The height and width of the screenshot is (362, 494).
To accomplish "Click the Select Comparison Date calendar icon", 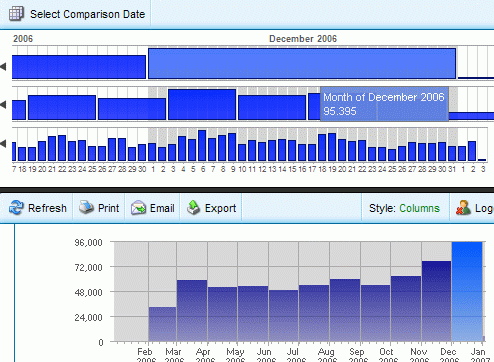I will tap(16, 14).
